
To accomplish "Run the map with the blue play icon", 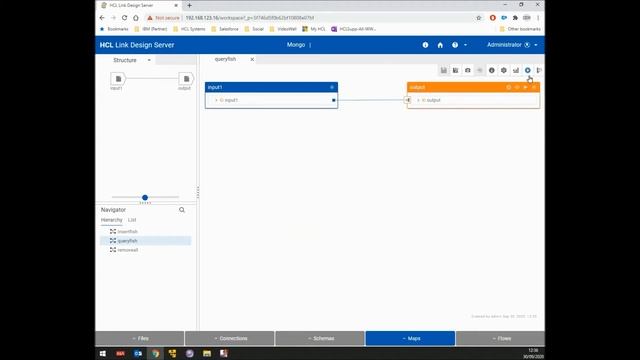I will [x=528, y=70].
